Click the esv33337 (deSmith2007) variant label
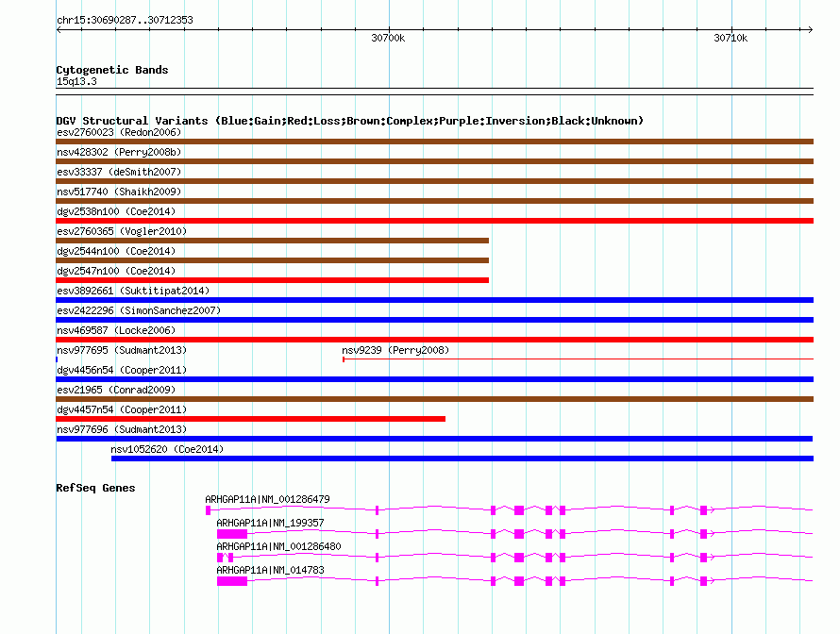The width and height of the screenshot is (840, 634). coord(119,172)
